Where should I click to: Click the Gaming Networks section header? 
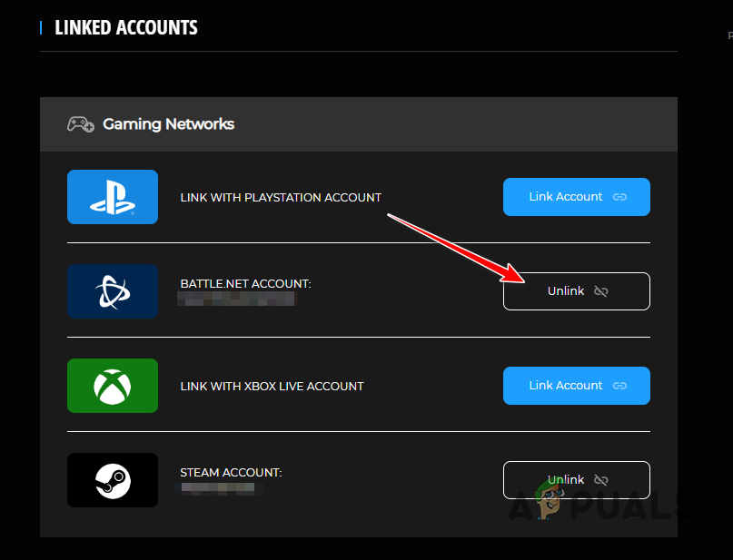click(167, 124)
